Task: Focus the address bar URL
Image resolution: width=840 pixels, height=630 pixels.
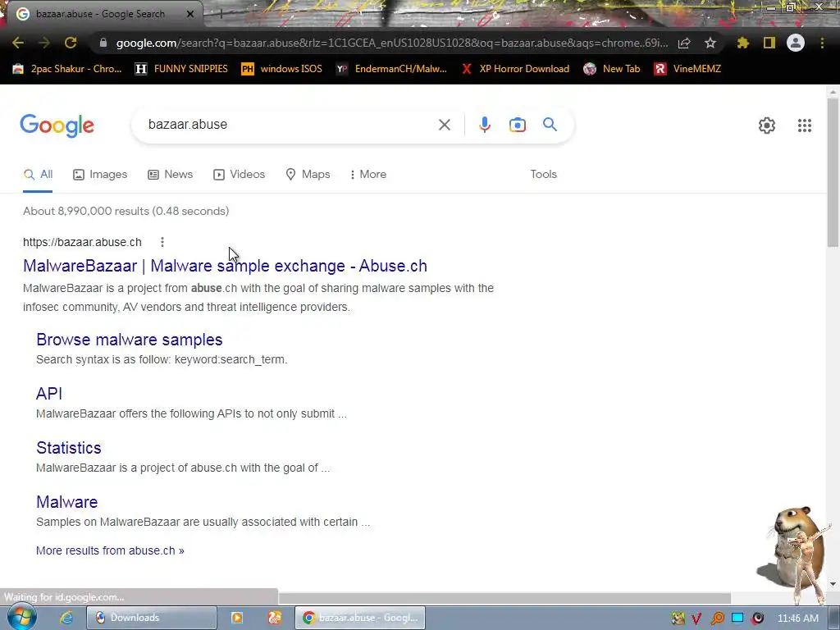Action: pyautogui.click(x=391, y=43)
